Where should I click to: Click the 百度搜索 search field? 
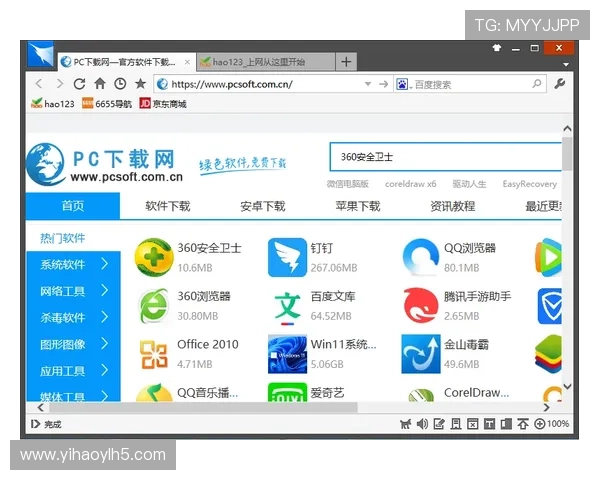[471, 84]
